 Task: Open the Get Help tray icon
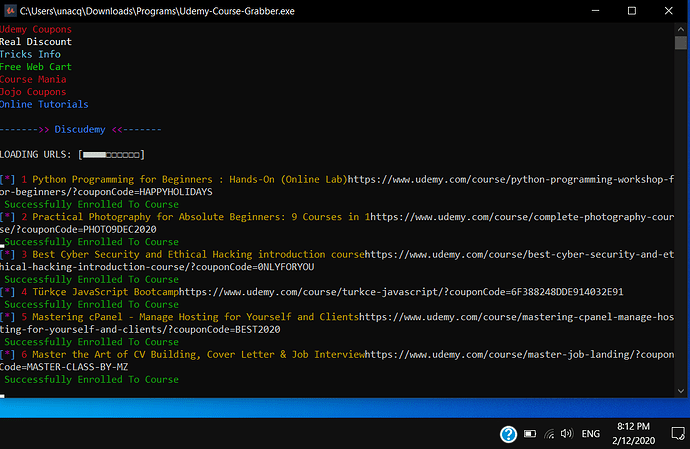click(x=508, y=434)
